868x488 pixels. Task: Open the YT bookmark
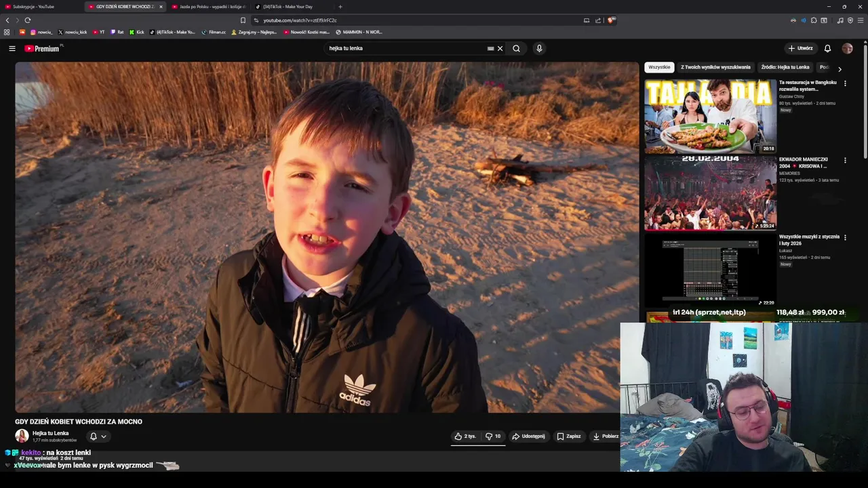pyautogui.click(x=99, y=32)
